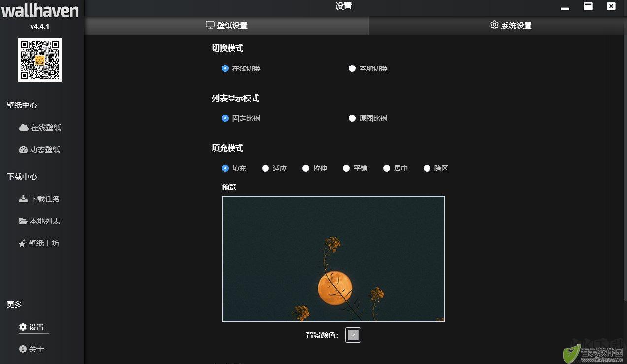This screenshot has height=364, width=627.
Task: Select 原图比例 list display mode
Action: [368, 119]
